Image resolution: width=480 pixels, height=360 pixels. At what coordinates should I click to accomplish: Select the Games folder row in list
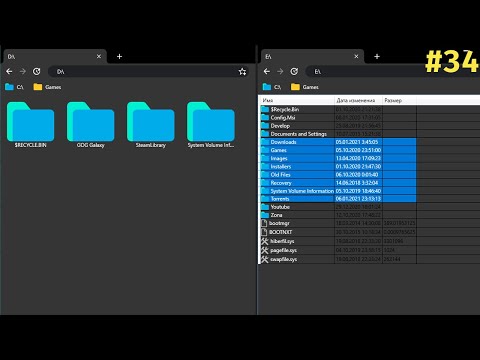tap(338, 150)
